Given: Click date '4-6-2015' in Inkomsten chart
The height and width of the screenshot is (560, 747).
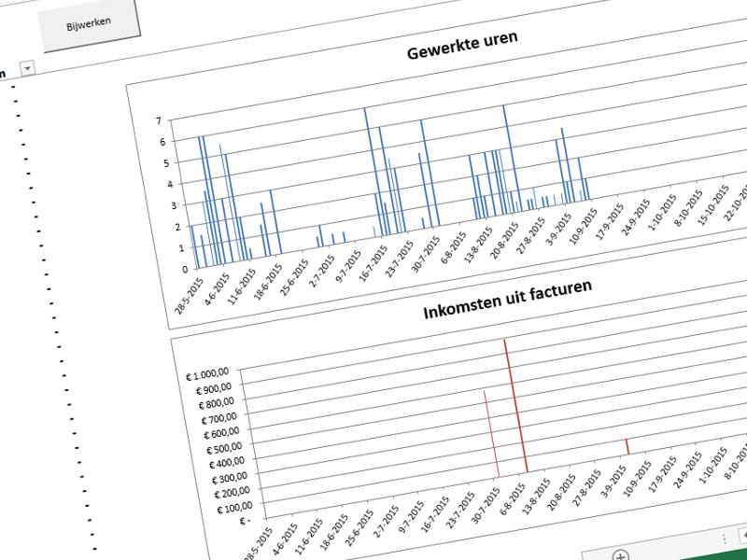Looking at the screenshot, I should 286,539.
